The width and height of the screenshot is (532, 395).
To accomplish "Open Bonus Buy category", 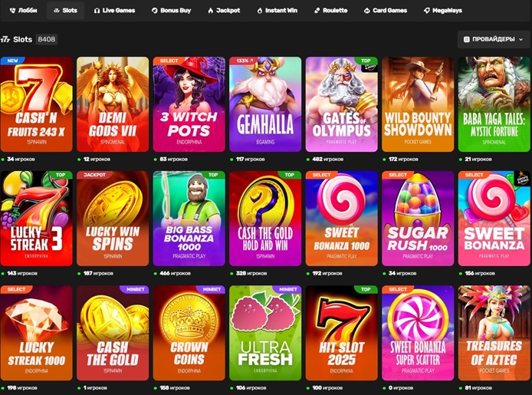I will pyautogui.click(x=172, y=11).
